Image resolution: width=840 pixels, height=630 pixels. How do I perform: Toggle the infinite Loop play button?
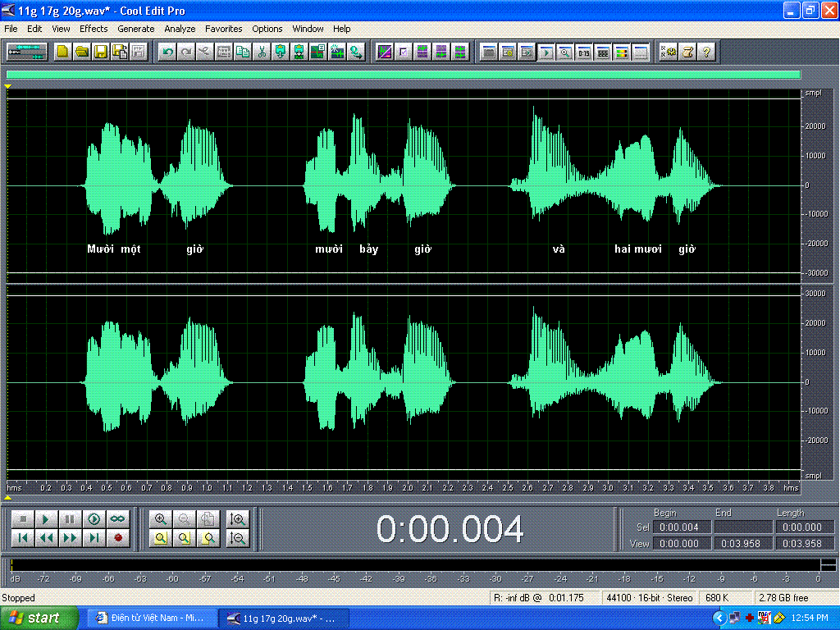pos(118,518)
